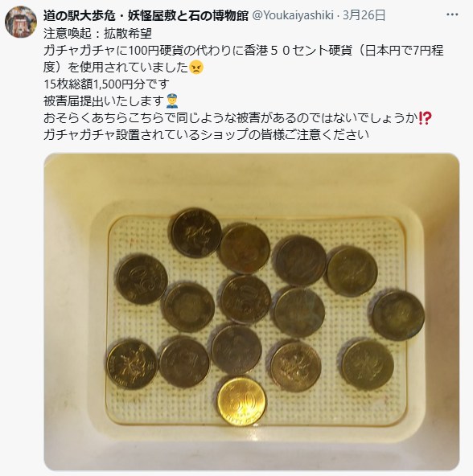Click the text 注意喚起:拡散希望

pyautogui.click(x=97, y=34)
